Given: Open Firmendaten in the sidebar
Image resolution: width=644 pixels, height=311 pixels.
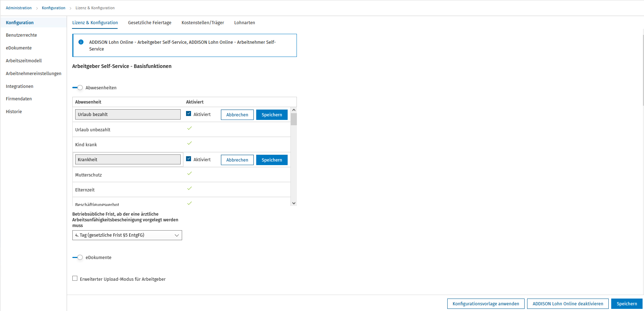Looking at the screenshot, I should [19, 99].
